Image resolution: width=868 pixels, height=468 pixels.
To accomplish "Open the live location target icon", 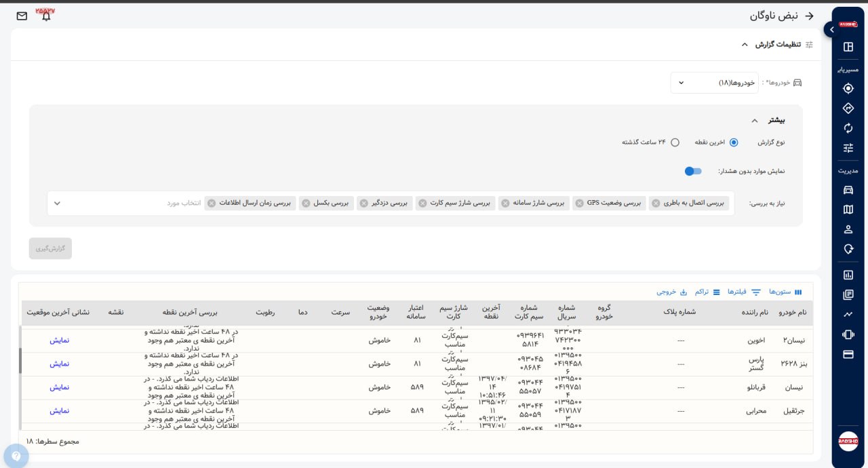I will click(848, 88).
